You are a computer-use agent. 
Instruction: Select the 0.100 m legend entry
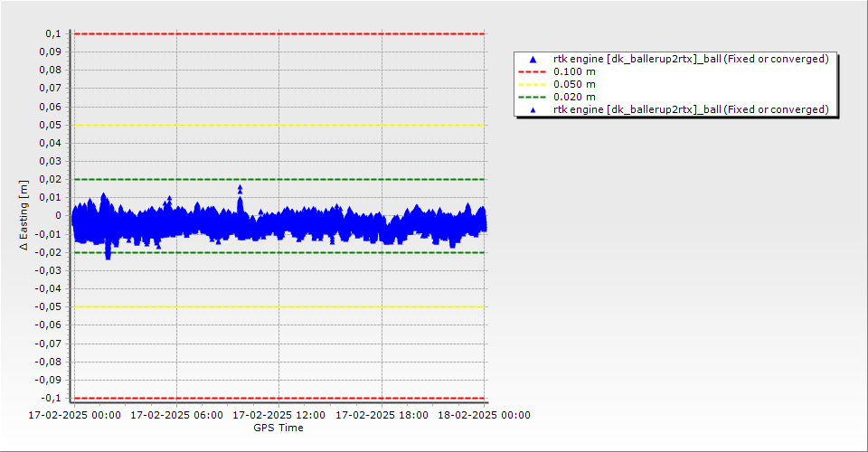click(574, 72)
